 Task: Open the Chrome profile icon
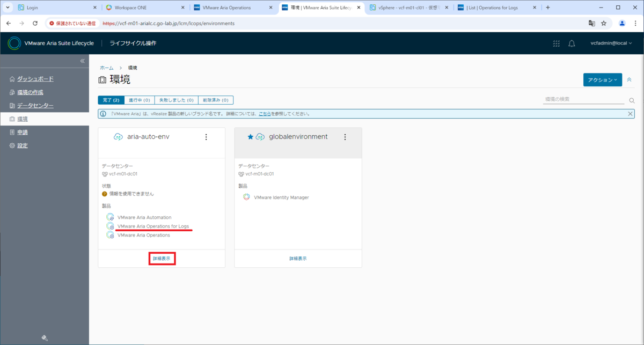click(x=622, y=24)
